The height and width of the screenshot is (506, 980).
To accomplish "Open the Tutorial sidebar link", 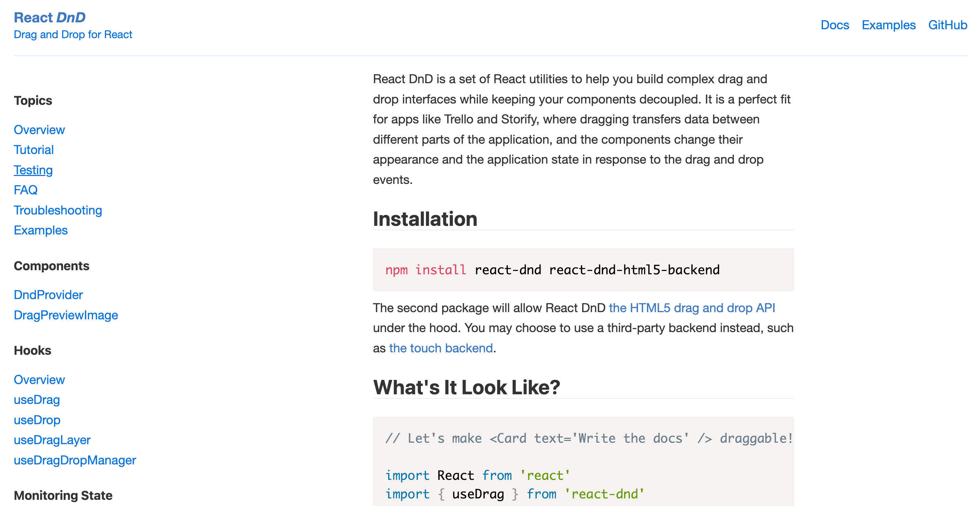I will point(33,150).
